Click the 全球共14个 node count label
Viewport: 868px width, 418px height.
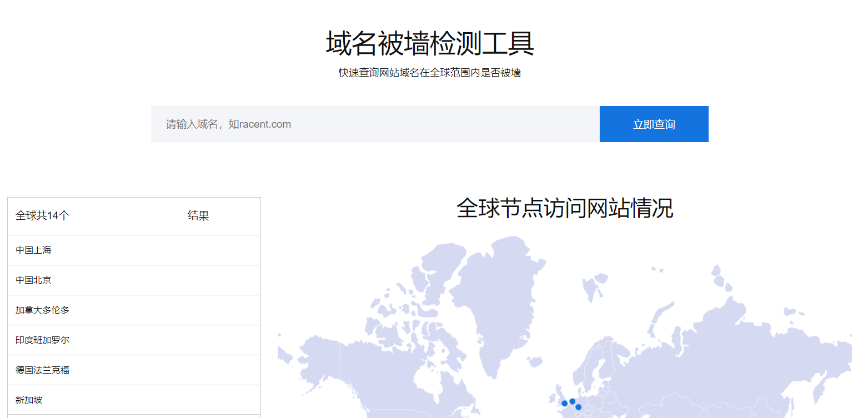[41, 216]
